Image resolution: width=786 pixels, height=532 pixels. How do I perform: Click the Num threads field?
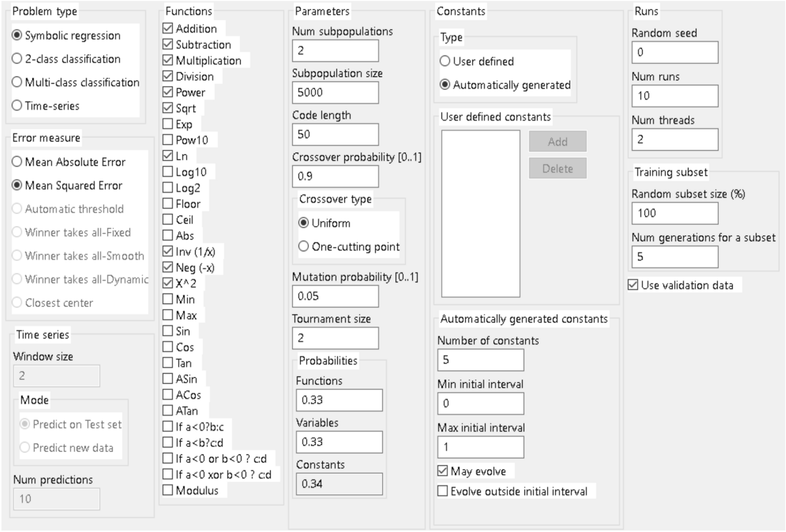(675, 139)
